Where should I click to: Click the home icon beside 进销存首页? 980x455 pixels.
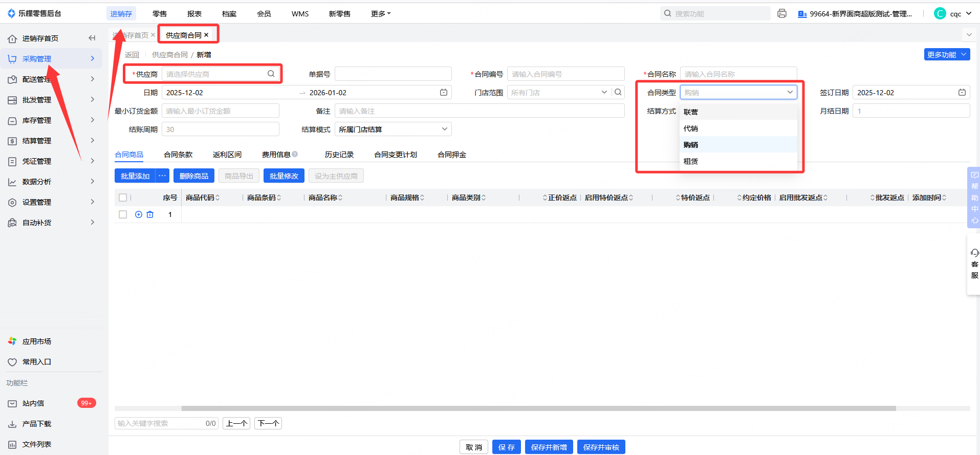pyautogui.click(x=12, y=38)
